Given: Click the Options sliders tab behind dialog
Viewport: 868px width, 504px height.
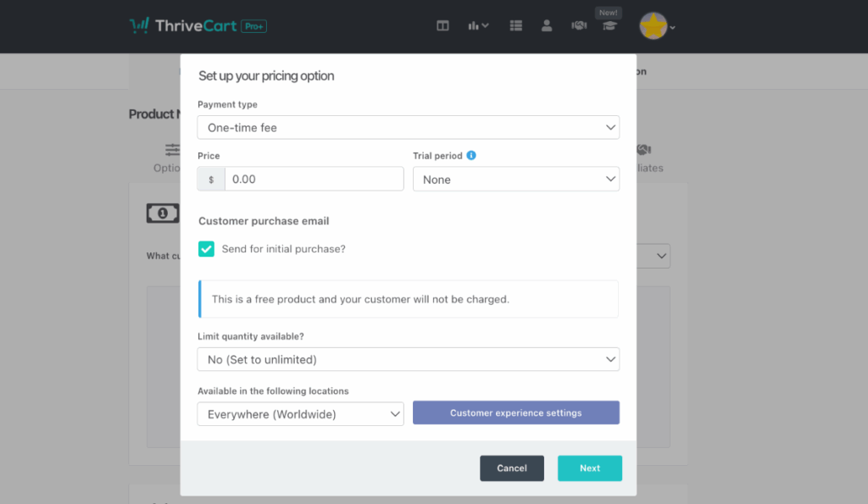Looking at the screenshot, I should (x=170, y=158).
